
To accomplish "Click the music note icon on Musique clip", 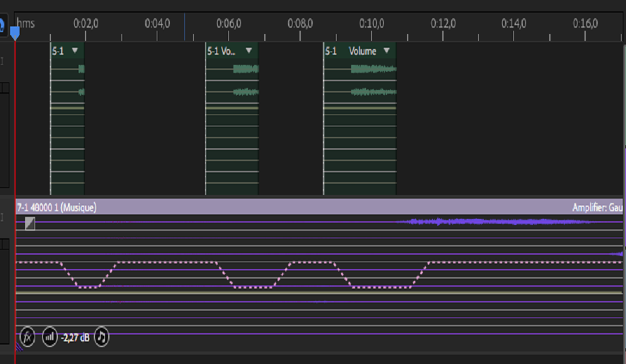I will [x=101, y=337].
